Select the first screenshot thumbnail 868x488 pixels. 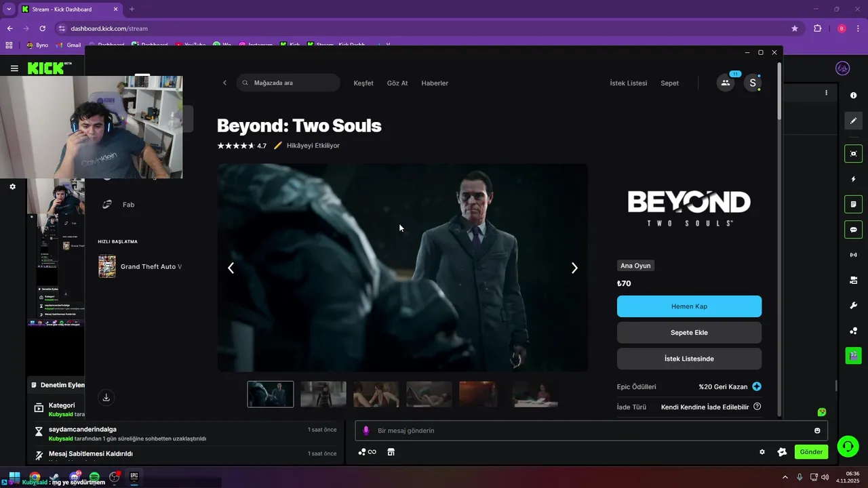point(271,394)
